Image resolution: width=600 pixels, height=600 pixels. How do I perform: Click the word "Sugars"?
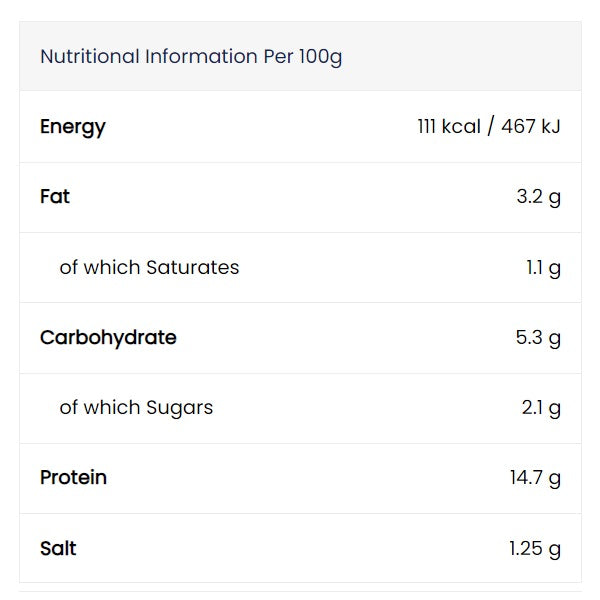180,408
